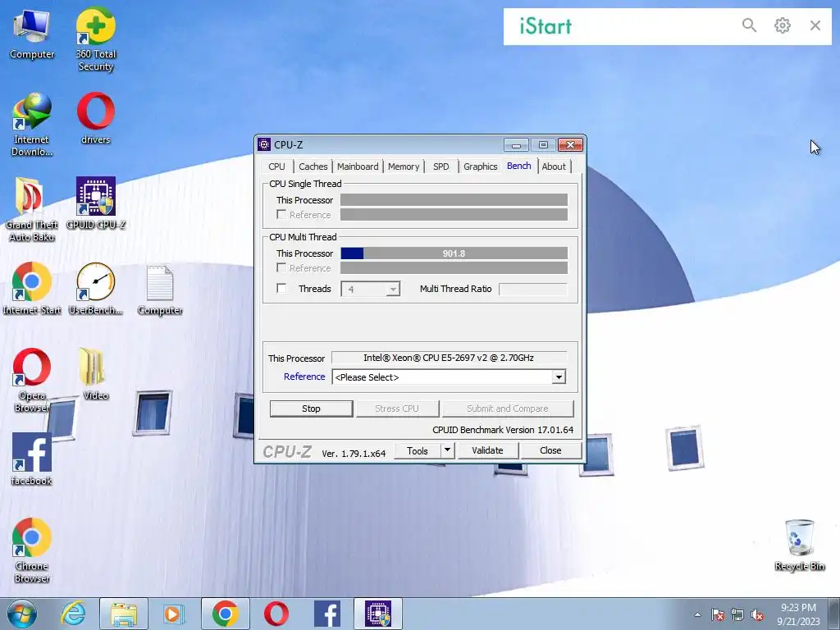
Task: Open Opera from the taskbar
Action: pyautogui.click(x=276, y=614)
